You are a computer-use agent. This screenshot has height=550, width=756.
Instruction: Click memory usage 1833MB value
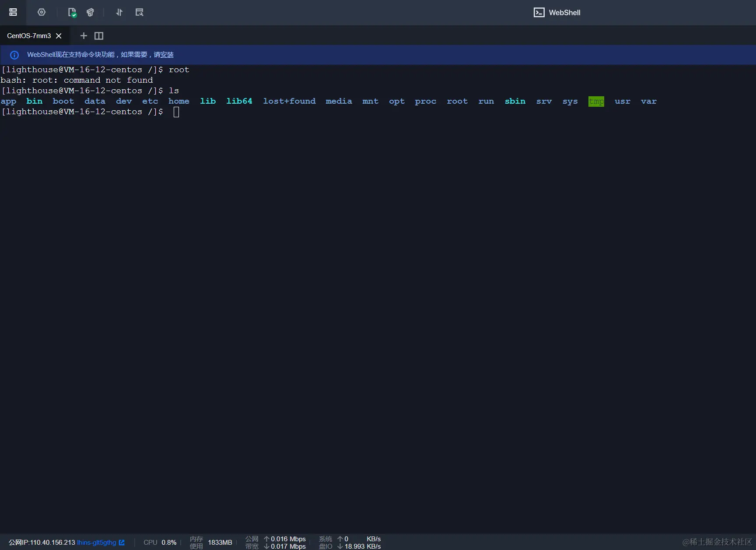pyautogui.click(x=220, y=543)
